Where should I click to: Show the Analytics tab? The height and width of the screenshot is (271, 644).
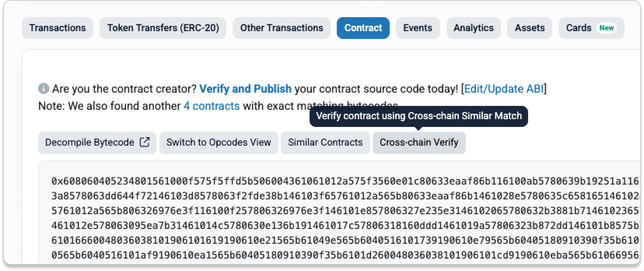pyautogui.click(x=473, y=28)
